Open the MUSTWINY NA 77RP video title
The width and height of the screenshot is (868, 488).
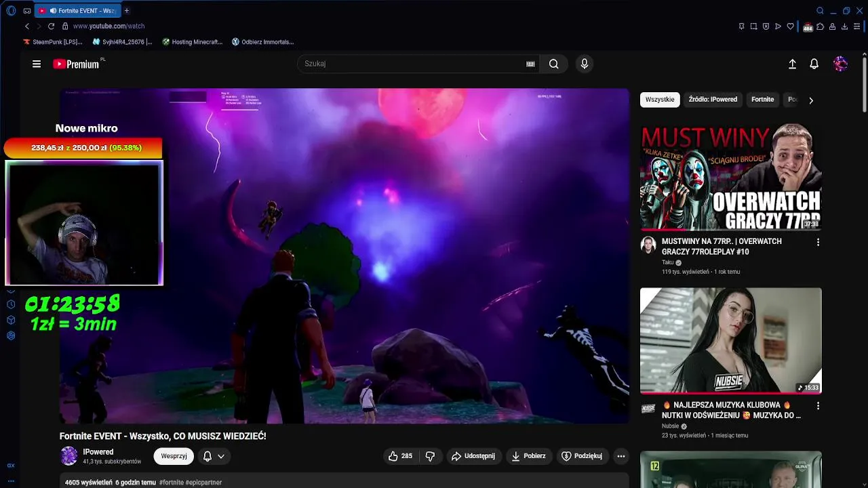click(722, 247)
